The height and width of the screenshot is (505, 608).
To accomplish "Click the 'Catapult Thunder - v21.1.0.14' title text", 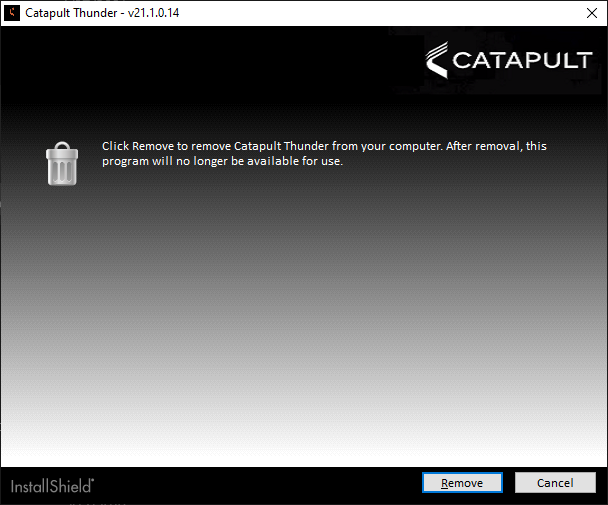I will click(102, 13).
